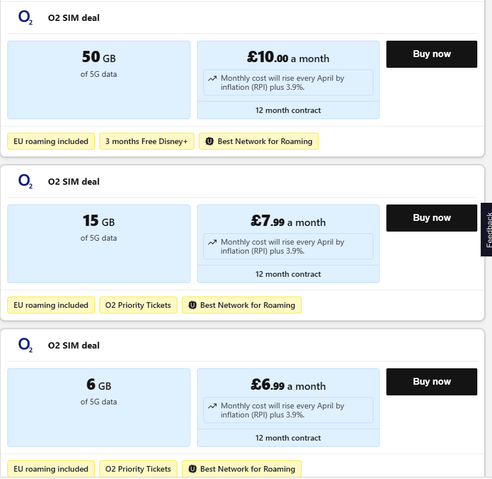Click the EU roaming included tag on the 50 GB deal
492x479 pixels.
click(x=51, y=141)
